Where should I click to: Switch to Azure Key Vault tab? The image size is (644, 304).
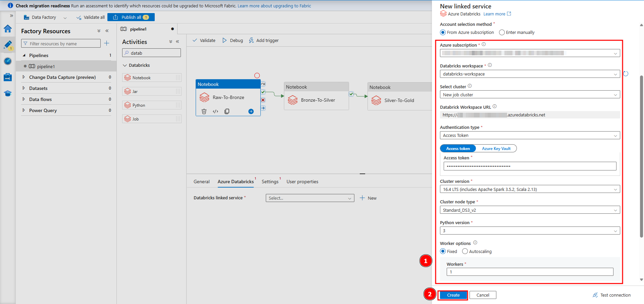coord(496,149)
